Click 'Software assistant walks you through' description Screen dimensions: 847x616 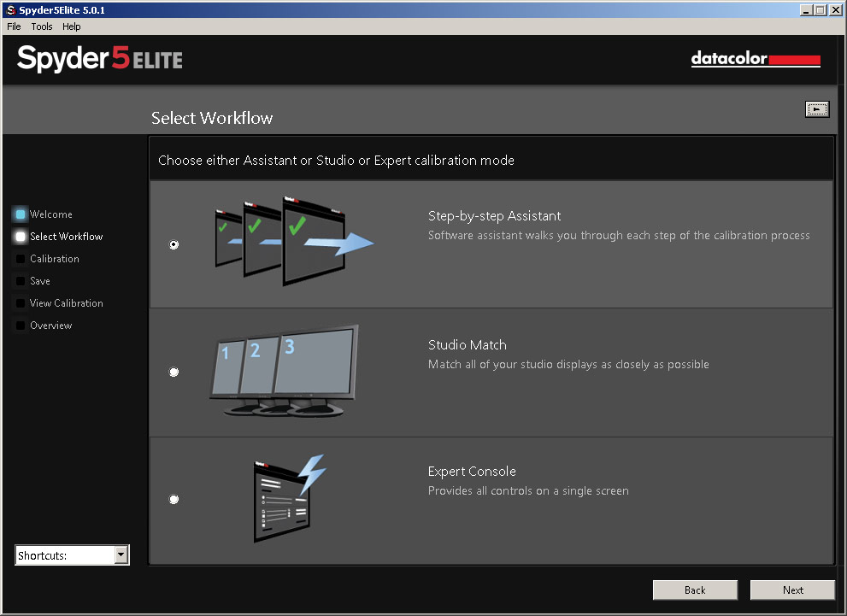coord(619,236)
